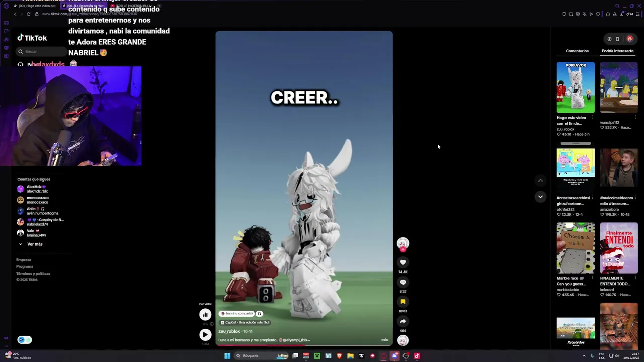This screenshot has height=362, width=644.
Task: Open options menu for #malcolmeldeenm card
Action: 635,198
